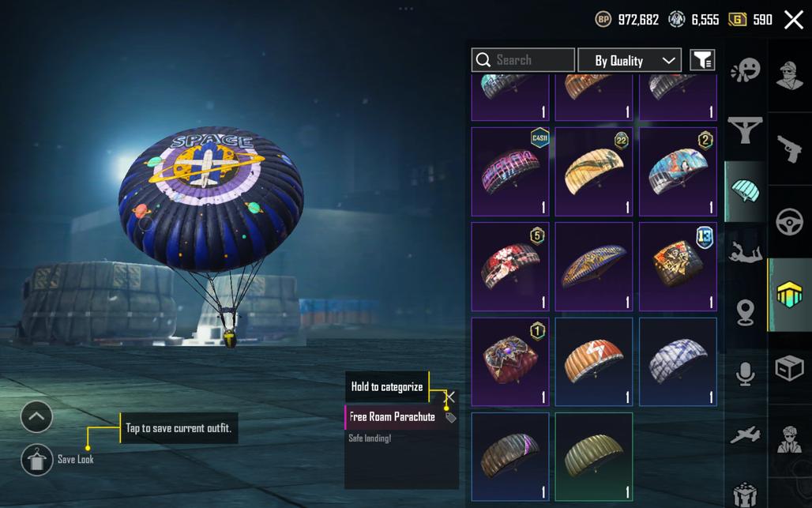Image resolution: width=812 pixels, height=508 pixels.
Task: Select the emote category icon
Action: point(745,70)
